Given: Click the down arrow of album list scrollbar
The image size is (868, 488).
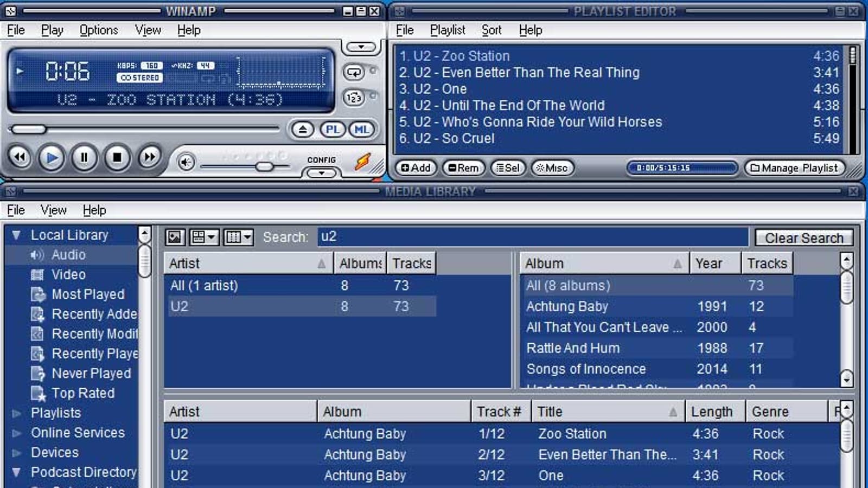Looking at the screenshot, I should click(846, 378).
